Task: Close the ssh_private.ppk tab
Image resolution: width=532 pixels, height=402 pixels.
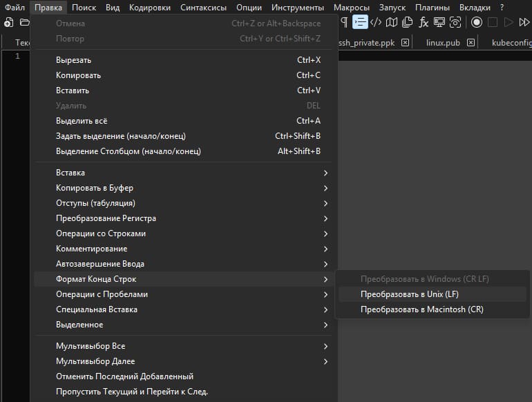Action: point(406,43)
